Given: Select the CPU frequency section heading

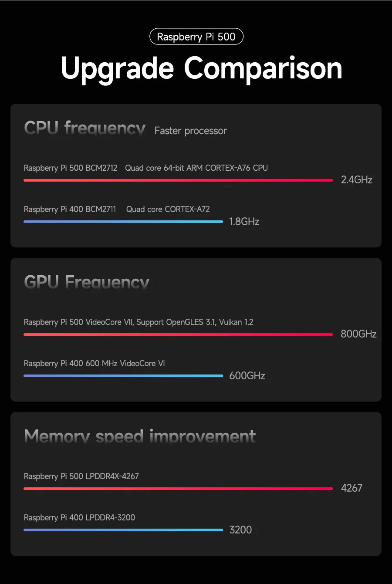Looking at the screenshot, I should pyautogui.click(x=85, y=128).
